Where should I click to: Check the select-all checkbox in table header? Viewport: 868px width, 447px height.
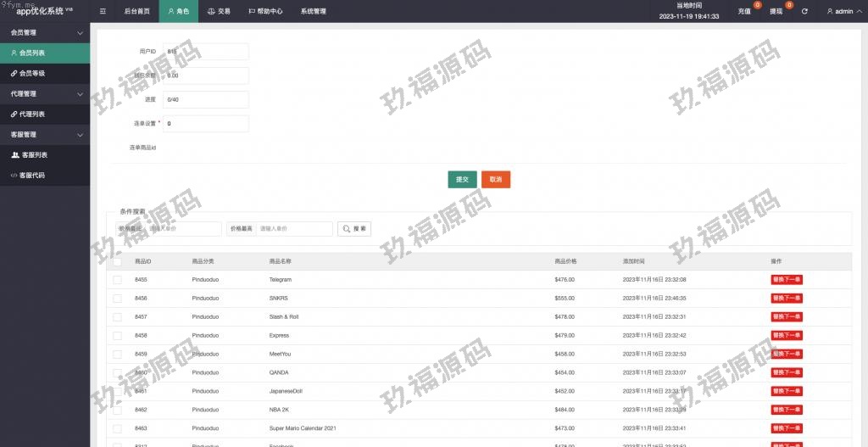117,261
